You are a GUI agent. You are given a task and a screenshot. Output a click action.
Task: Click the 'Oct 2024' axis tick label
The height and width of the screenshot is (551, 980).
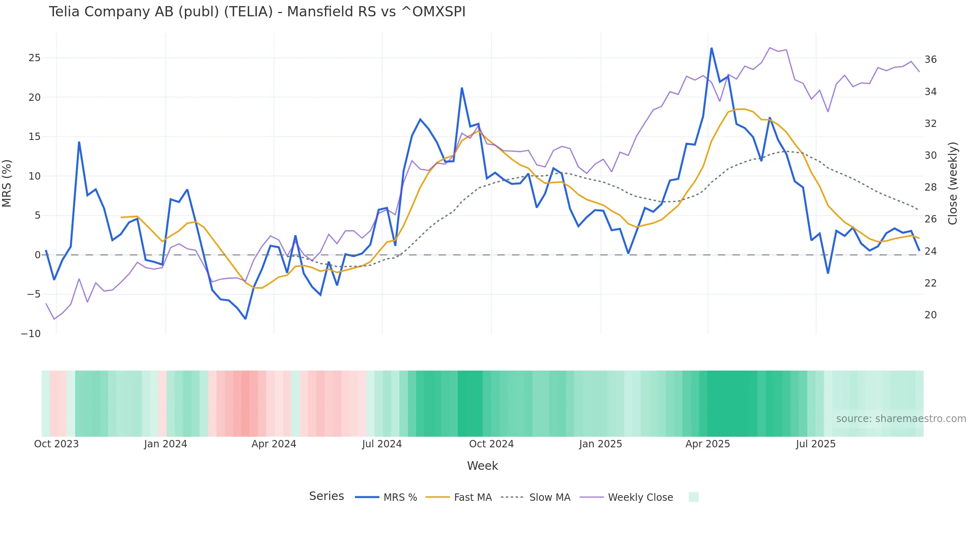[x=491, y=444]
